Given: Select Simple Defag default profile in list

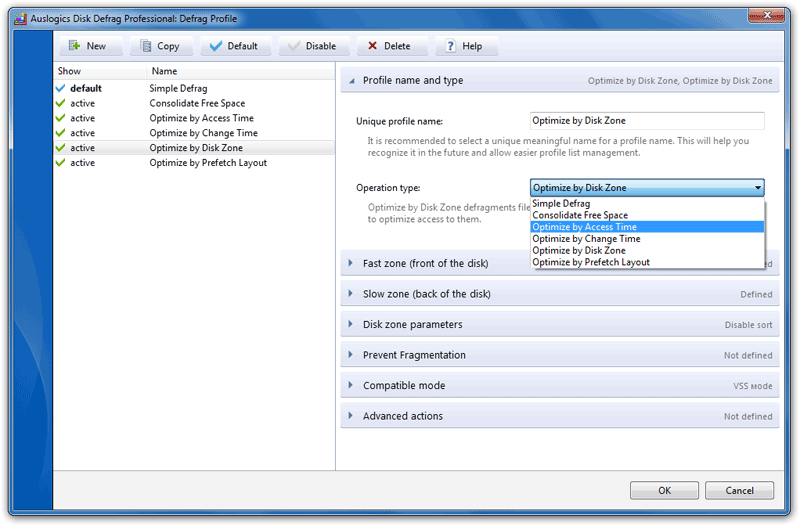Looking at the screenshot, I should coord(178,88).
